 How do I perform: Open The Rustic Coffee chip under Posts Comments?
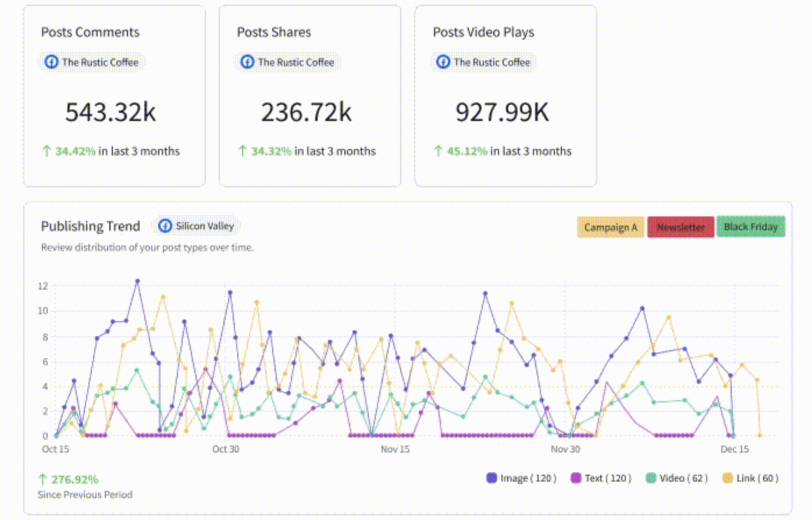[x=92, y=62]
